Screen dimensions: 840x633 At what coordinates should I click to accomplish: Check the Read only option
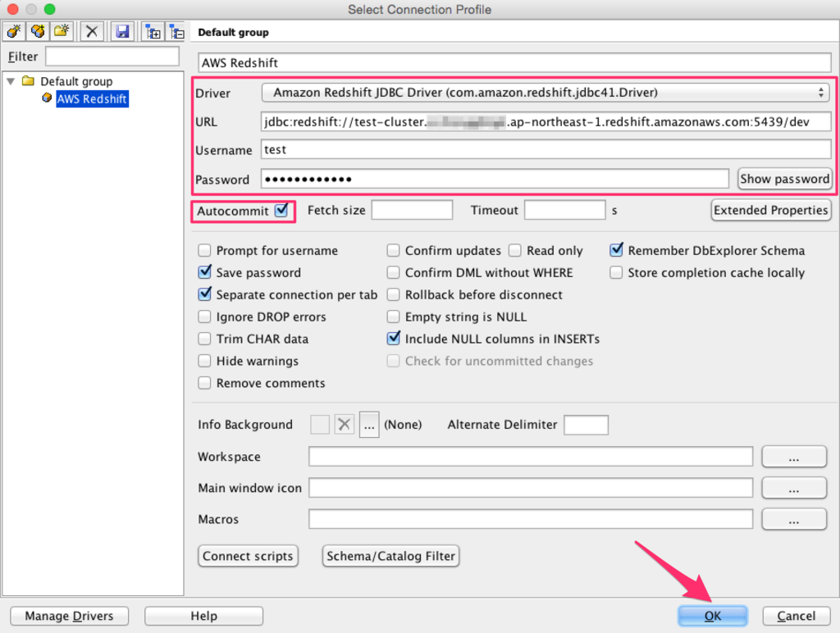pyautogui.click(x=515, y=250)
